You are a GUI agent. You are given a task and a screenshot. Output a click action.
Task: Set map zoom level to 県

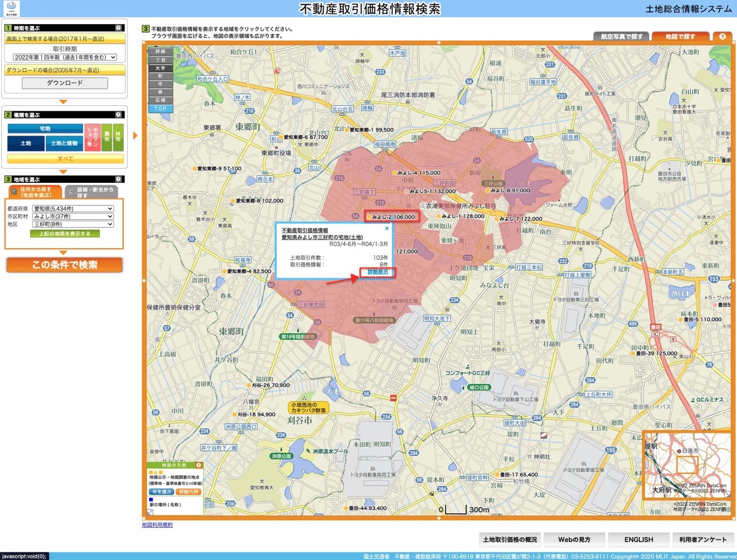point(161,92)
